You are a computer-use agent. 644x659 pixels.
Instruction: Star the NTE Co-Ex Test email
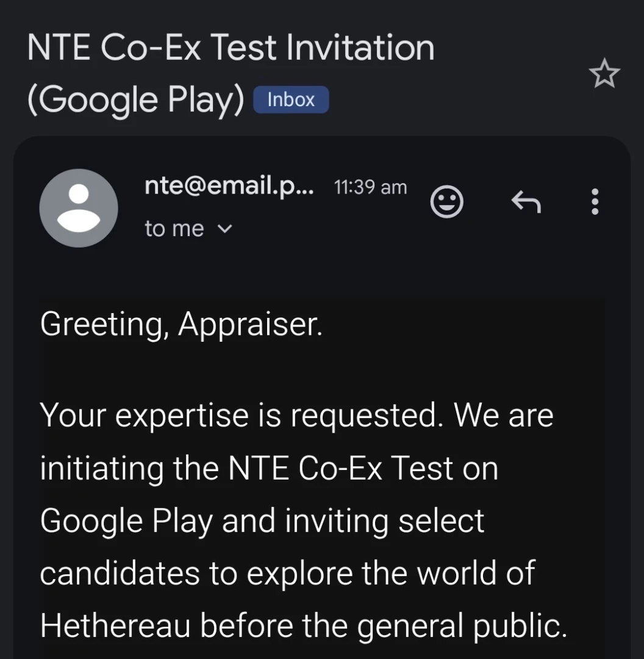click(604, 75)
